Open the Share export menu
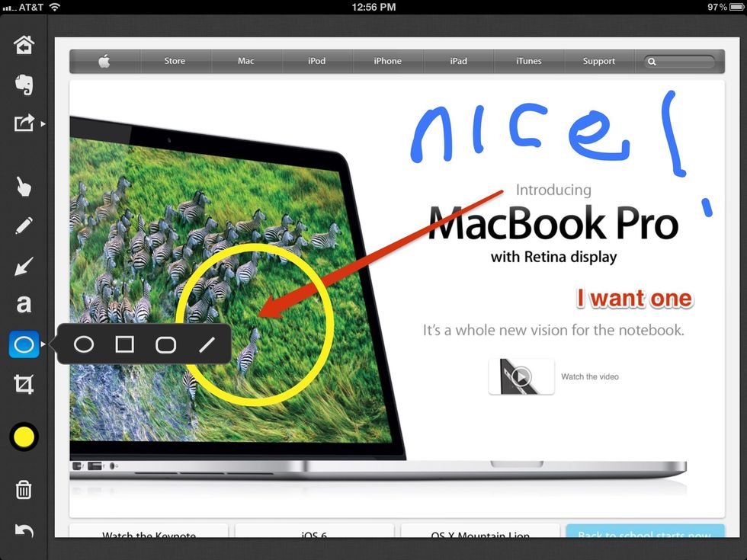The height and width of the screenshot is (560, 747). [24, 123]
